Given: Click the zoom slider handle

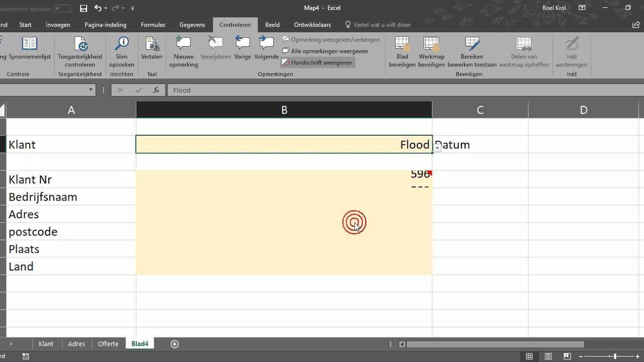Looking at the screenshot, I should click(615, 356).
